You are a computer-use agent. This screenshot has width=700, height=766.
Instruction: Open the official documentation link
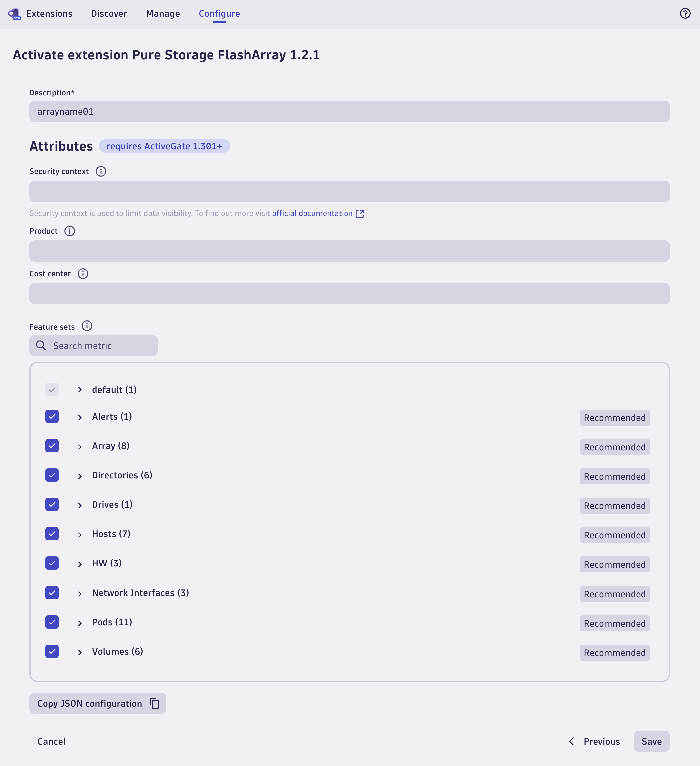pyautogui.click(x=312, y=213)
